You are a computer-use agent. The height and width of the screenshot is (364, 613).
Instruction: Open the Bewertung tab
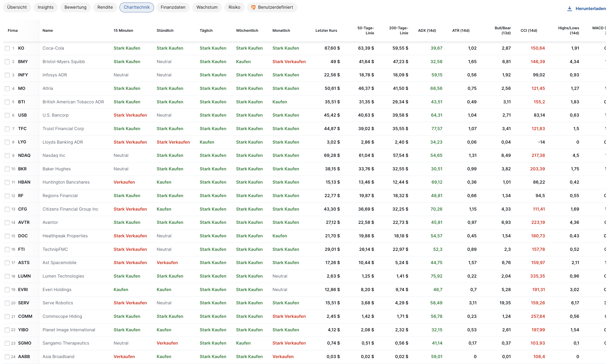pyautogui.click(x=75, y=7)
